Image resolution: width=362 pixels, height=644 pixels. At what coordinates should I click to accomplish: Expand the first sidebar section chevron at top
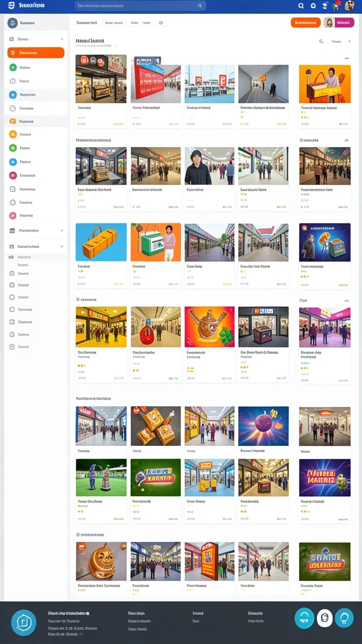tap(62, 39)
